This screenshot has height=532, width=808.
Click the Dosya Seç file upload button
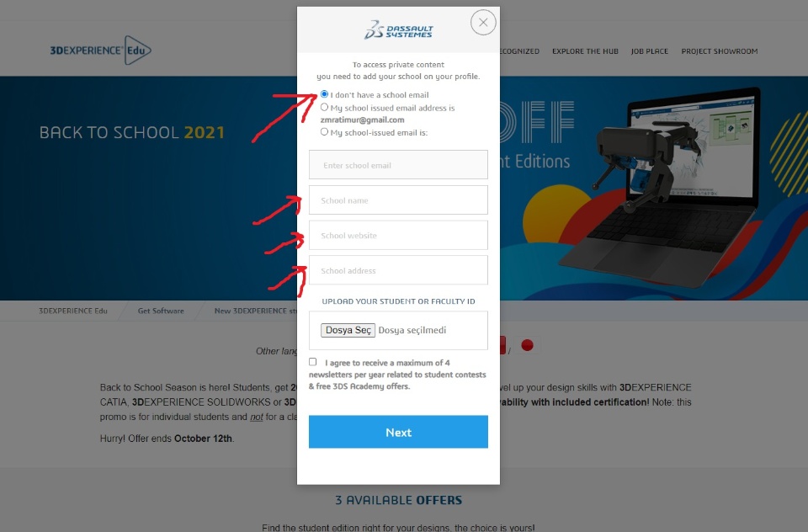[348, 330]
